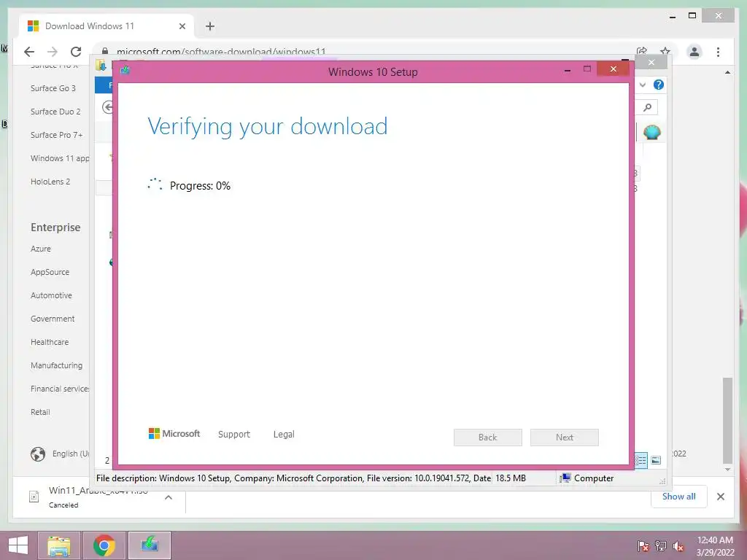This screenshot has height=560, width=747.
Task: Click the Support link in Setup window
Action: click(234, 435)
